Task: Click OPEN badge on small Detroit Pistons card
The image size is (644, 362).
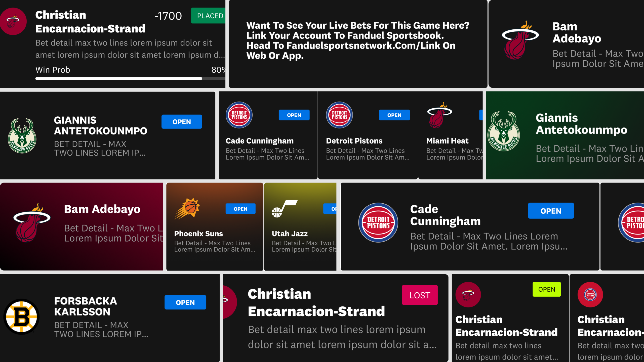Action: coord(394,115)
